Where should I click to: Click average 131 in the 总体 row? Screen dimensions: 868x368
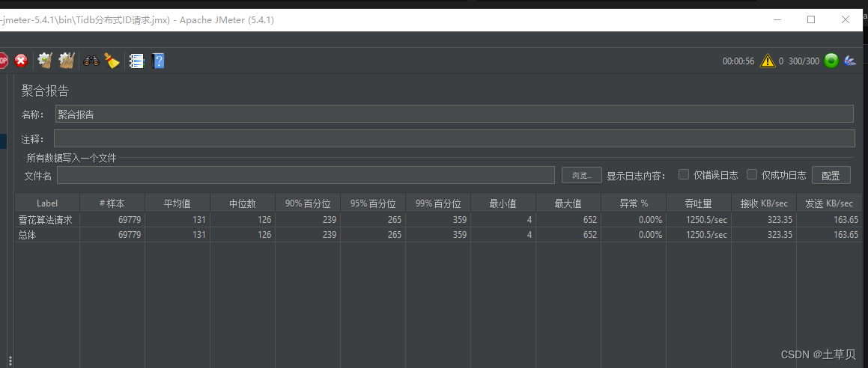[x=198, y=234]
